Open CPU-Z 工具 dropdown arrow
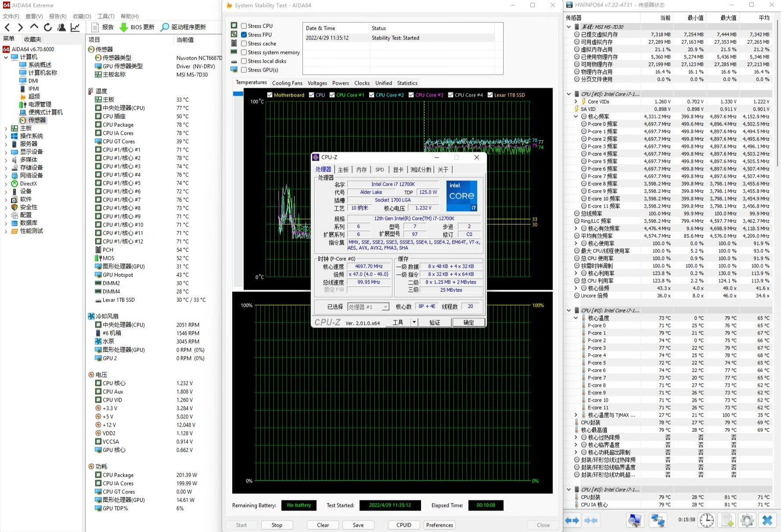 (x=414, y=322)
